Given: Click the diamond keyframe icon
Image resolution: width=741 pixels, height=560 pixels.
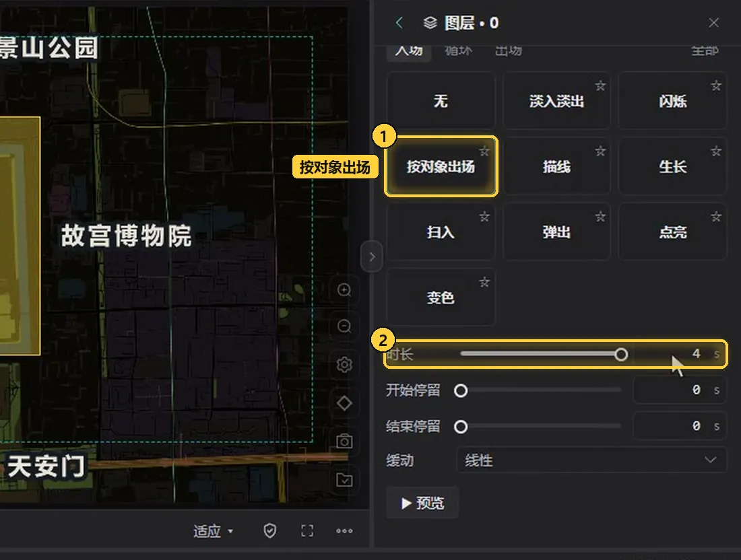Looking at the screenshot, I should (344, 403).
